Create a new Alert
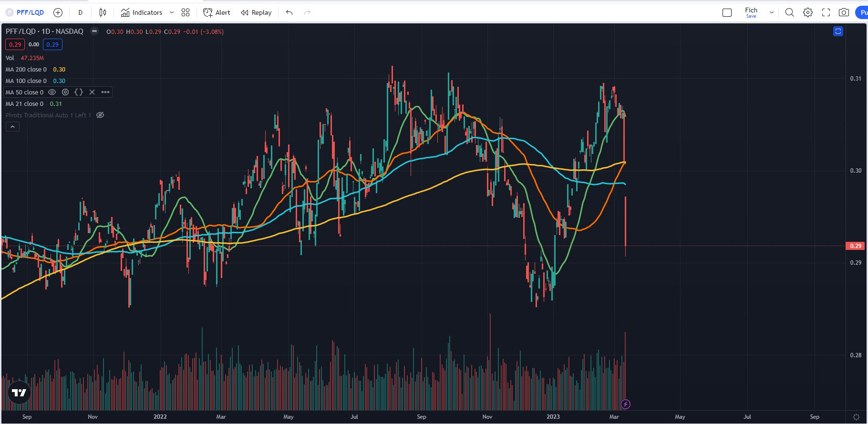This screenshot has height=424, width=868. 217,12
